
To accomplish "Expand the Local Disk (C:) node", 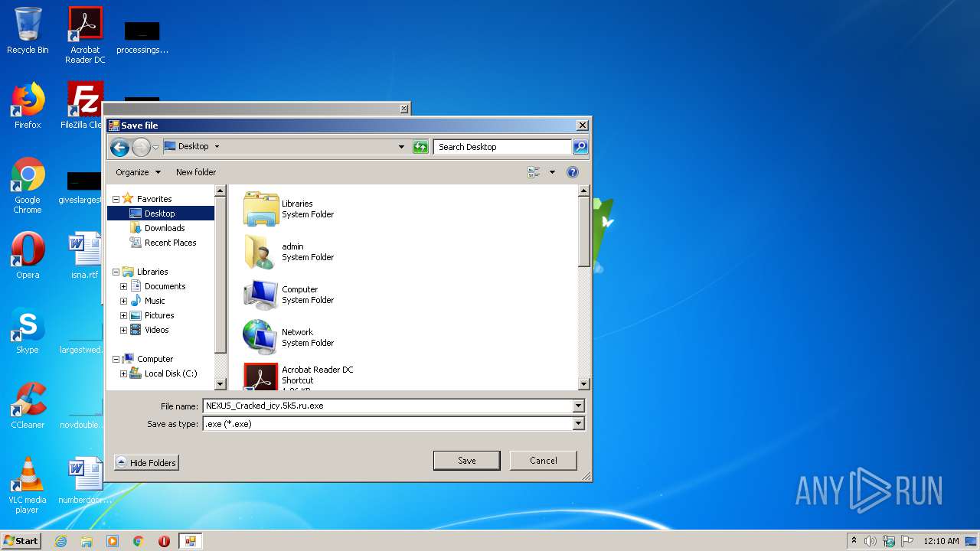I will coord(123,373).
